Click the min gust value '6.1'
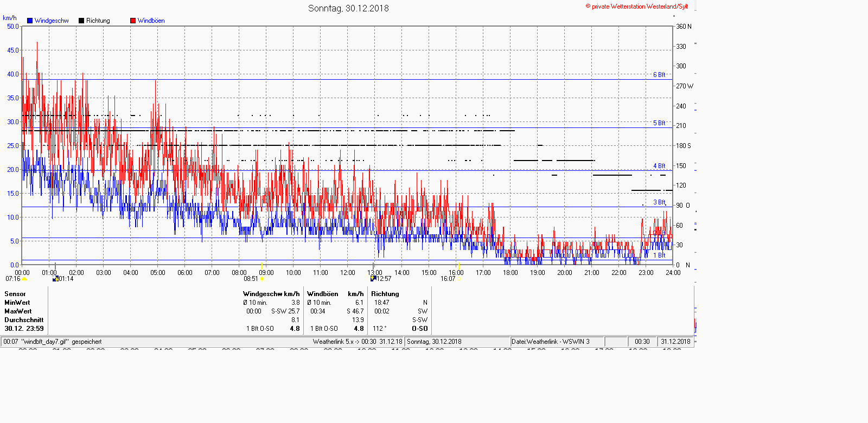 click(x=359, y=303)
